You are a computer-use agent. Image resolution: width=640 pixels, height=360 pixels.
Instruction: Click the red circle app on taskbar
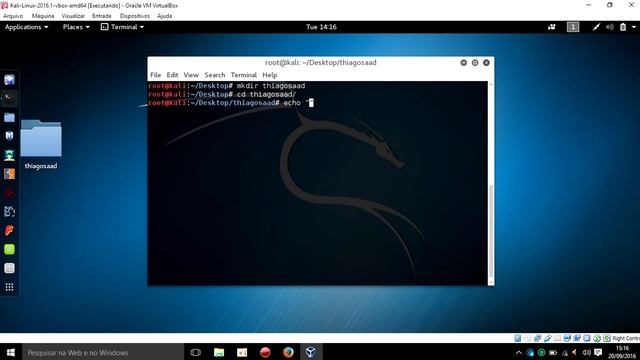pyautogui.click(x=265, y=352)
